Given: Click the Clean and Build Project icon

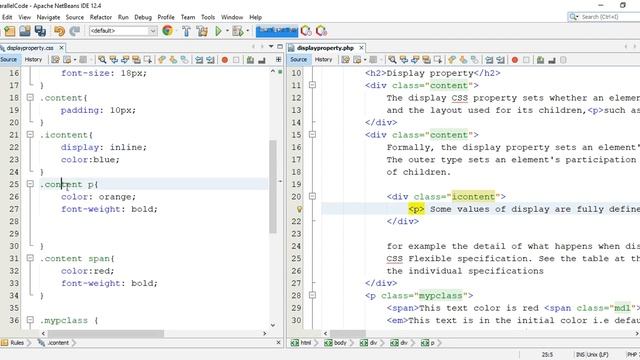Looking at the screenshot, I should 202,31.
